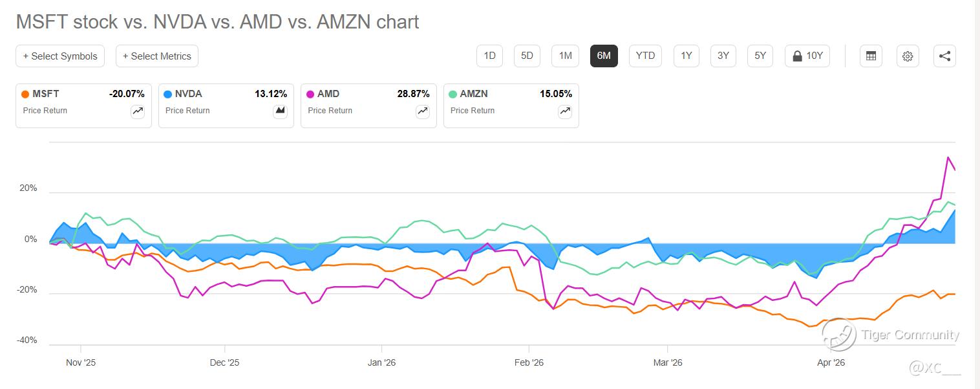Click AMZN line chart type icon
The image size is (980, 389).
(x=565, y=111)
